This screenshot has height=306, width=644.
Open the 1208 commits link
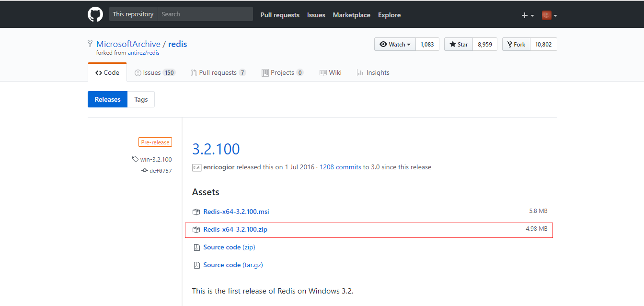click(x=340, y=167)
